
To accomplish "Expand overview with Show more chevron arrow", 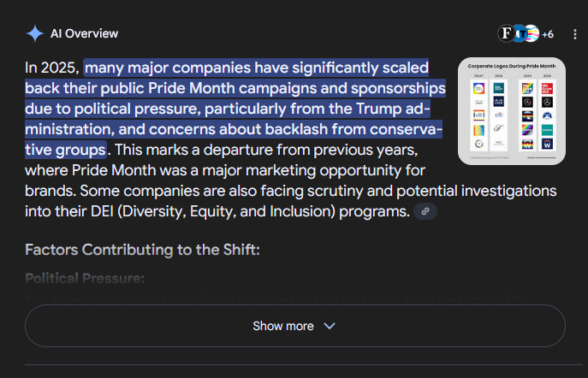I will 330,326.
